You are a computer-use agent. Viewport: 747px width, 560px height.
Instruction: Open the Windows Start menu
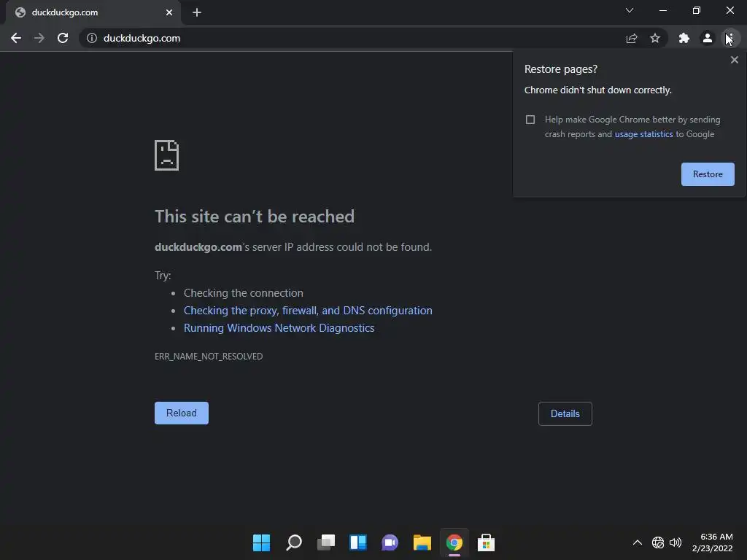pos(262,542)
